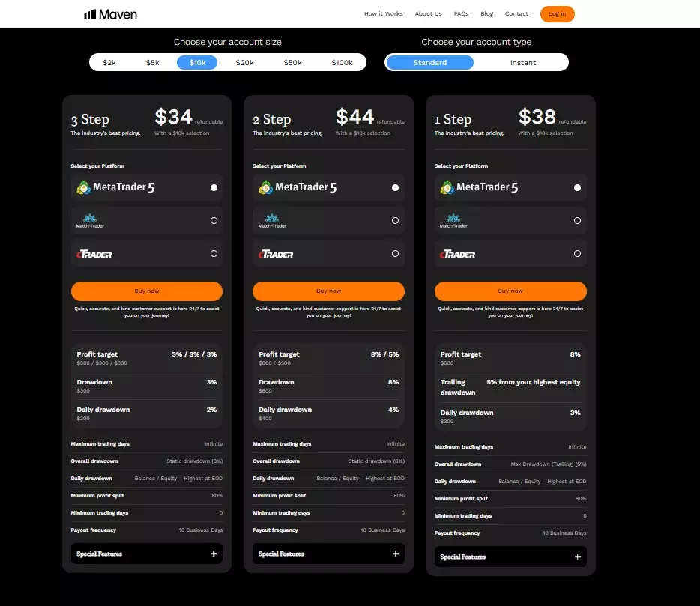This screenshot has height=606, width=700.
Task: Select the cTrader radio in the 1 Step card
Action: [577, 253]
